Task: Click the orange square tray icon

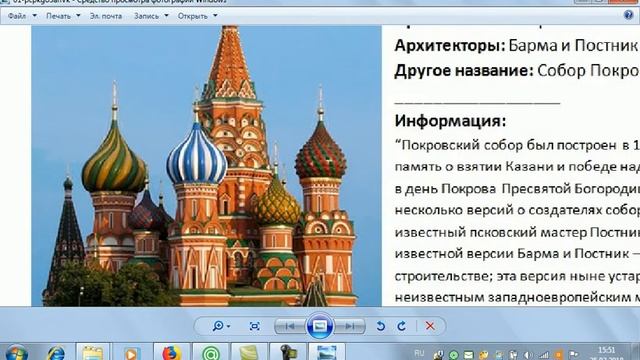Action: coord(559,355)
